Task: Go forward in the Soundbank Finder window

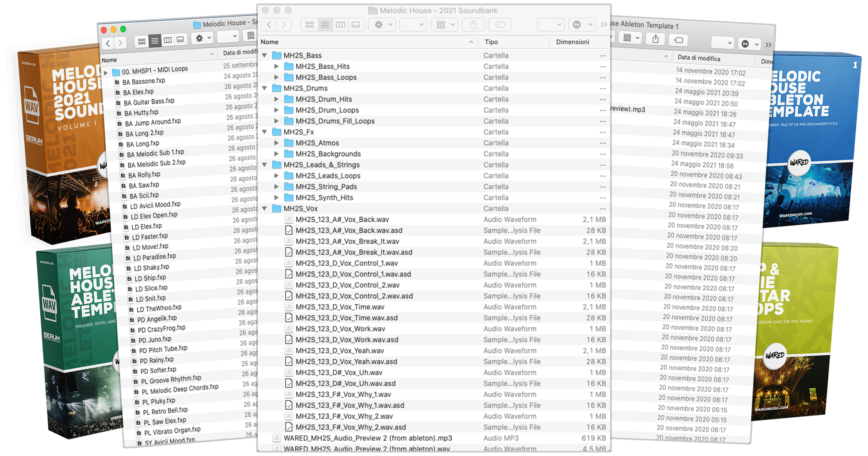Action: coord(284,25)
